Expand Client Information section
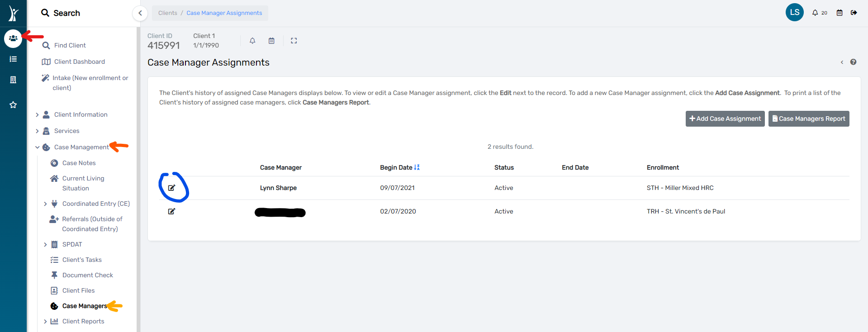The height and width of the screenshot is (332, 868). click(37, 115)
